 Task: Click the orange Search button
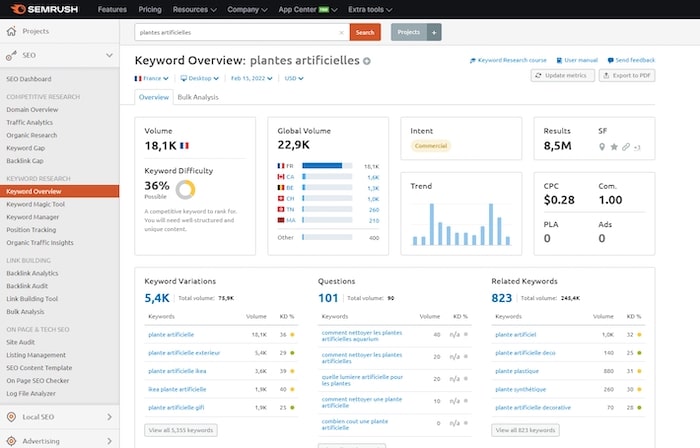tap(365, 32)
